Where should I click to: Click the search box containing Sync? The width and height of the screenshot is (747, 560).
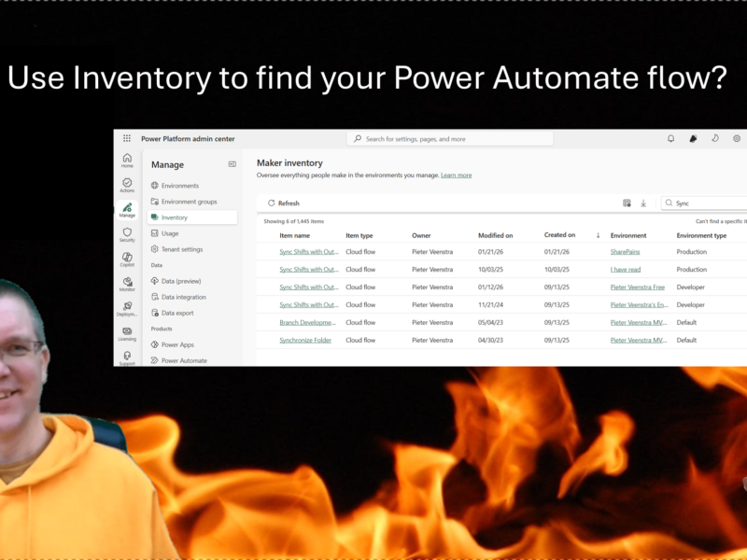704,203
